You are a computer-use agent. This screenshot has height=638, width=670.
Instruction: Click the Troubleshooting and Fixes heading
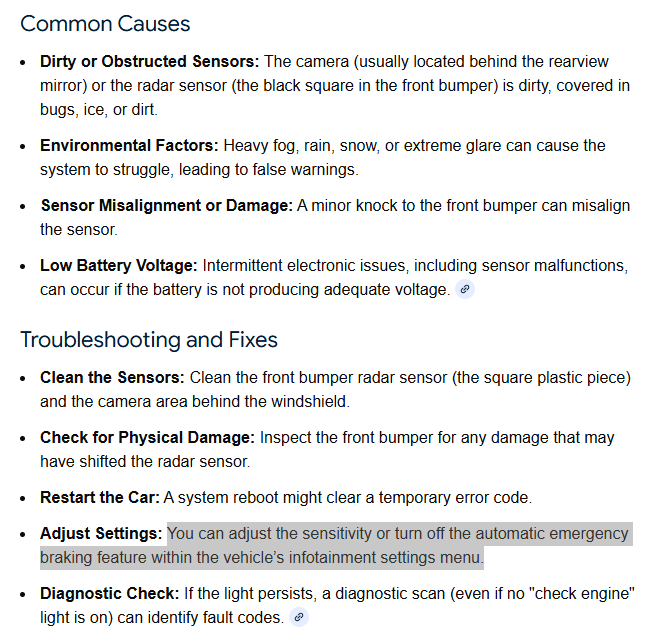[148, 339]
